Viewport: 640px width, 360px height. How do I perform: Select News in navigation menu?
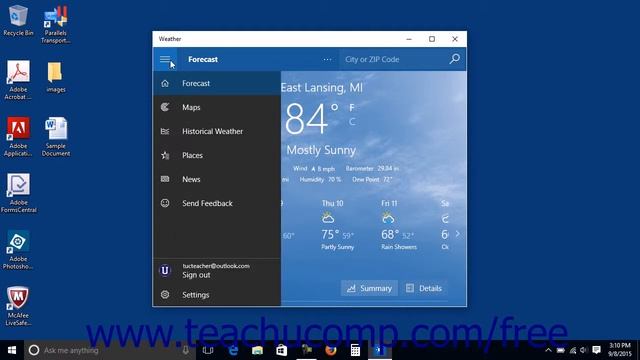(217, 179)
